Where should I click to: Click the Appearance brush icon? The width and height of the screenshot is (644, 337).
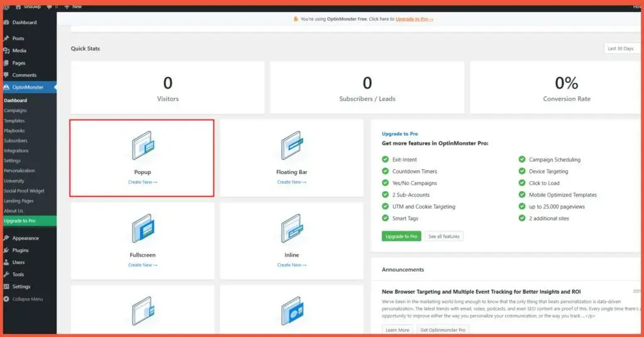point(6,238)
